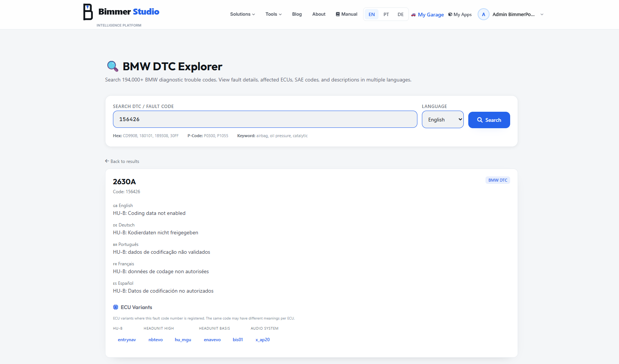The height and width of the screenshot is (364, 619).
Task: Open ECU variant enavevo
Action: pyautogui.click(x=212, y=340)
